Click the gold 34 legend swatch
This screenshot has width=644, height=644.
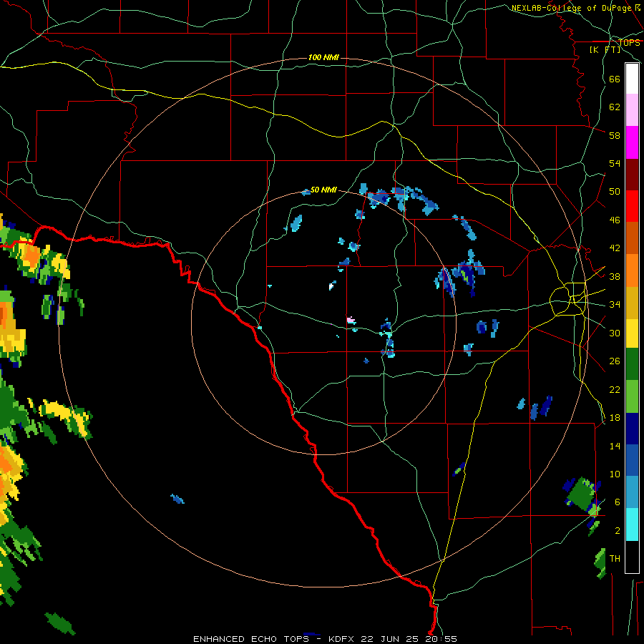tap(632, 302)
